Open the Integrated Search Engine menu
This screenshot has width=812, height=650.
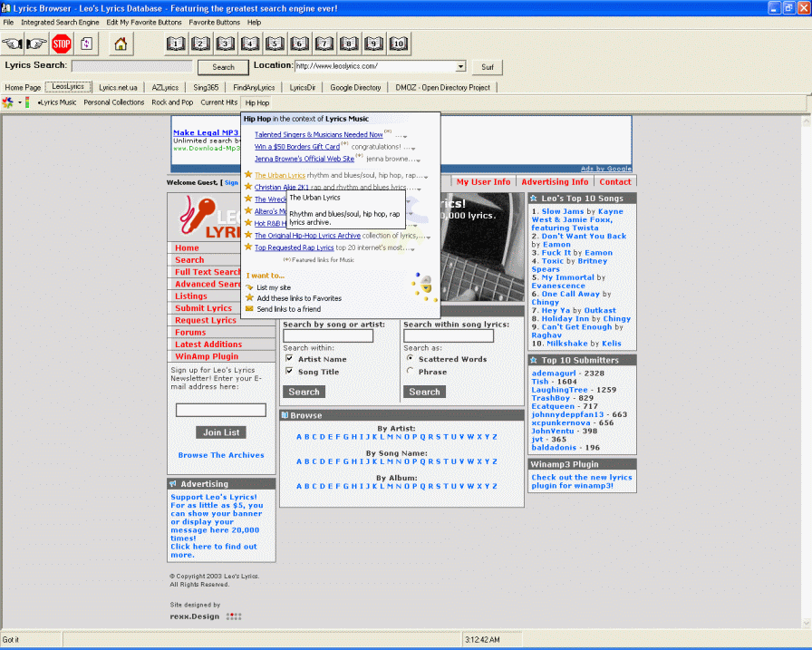coord(60,23)
